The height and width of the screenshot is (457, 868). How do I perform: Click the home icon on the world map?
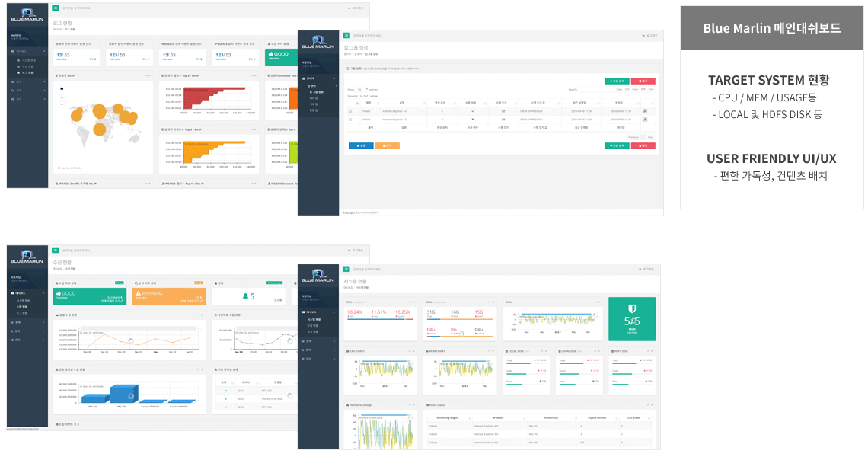point(62,88)
